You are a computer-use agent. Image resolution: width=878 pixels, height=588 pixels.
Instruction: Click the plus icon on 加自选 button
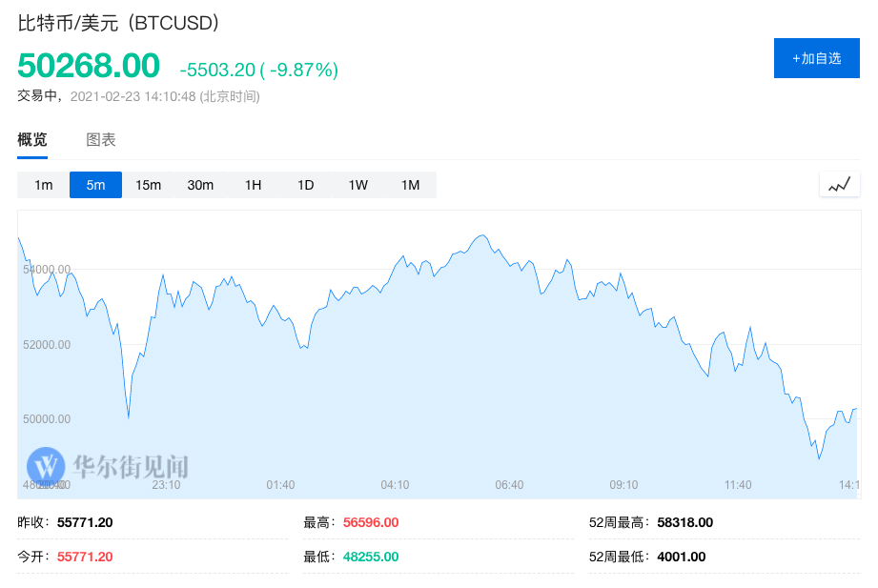point(797,57)
